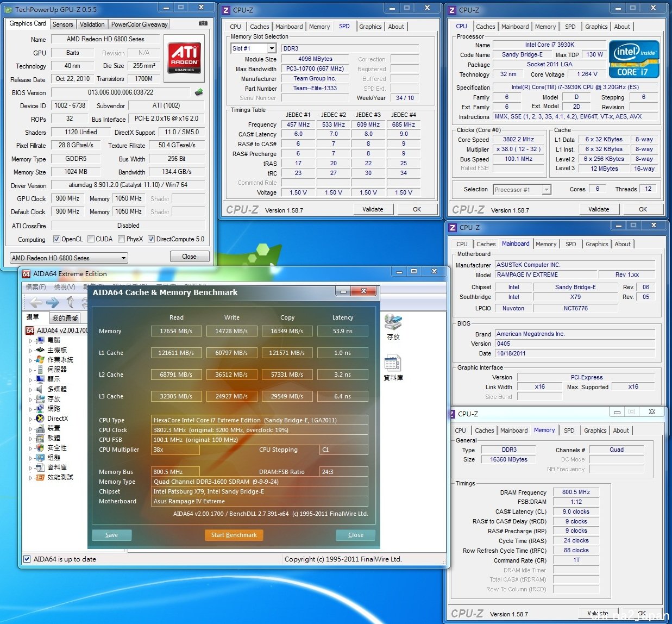Click the 多媒體 speaker icon in AIDA64 tree
The height and width of the screenshot is (624, 672).
pyautogui.click(x=40, y=389)
